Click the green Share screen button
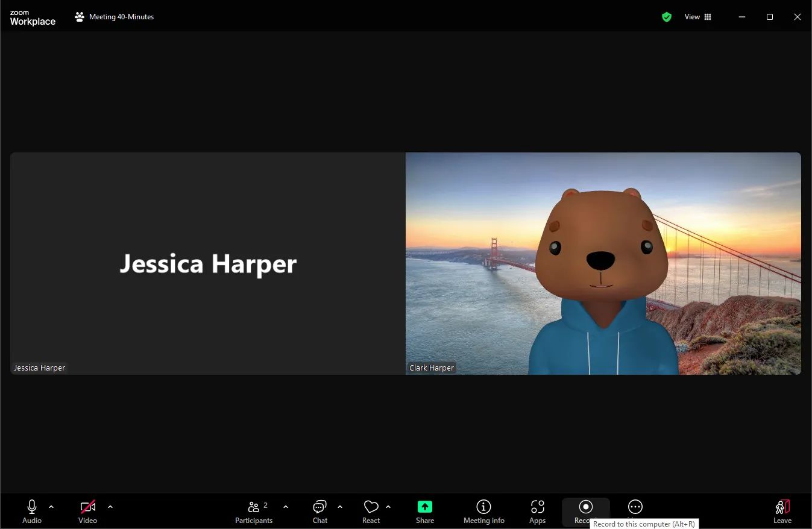Screen dimensions: 812x529 tap(425, 512)
